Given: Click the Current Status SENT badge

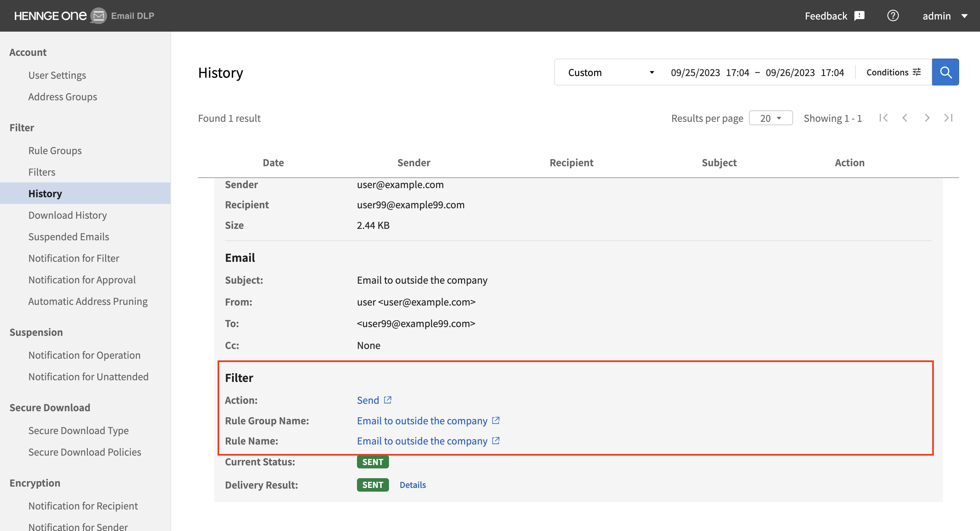Looking at the screenshot, I should pyautogui.click(x=373, y=462).
